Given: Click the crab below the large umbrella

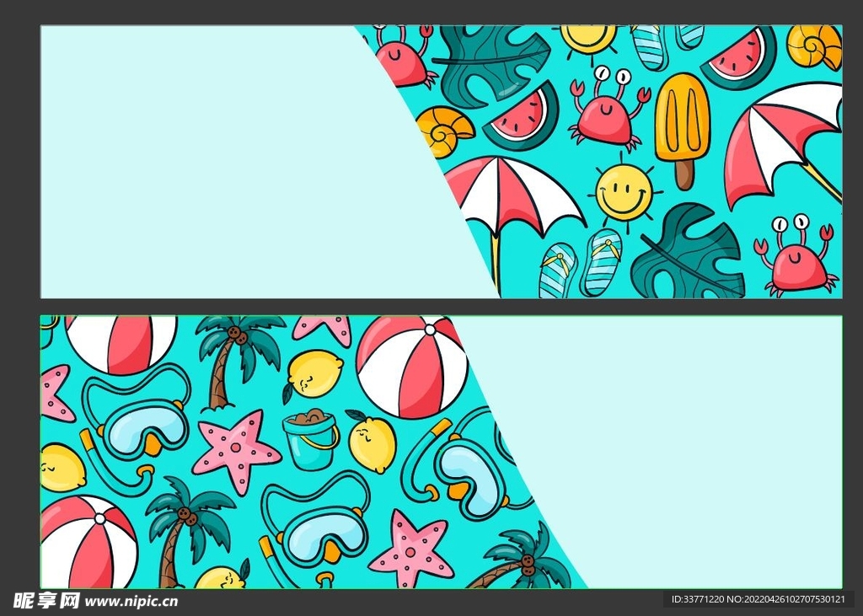Looking at the screenshot, I should (795, 257).
